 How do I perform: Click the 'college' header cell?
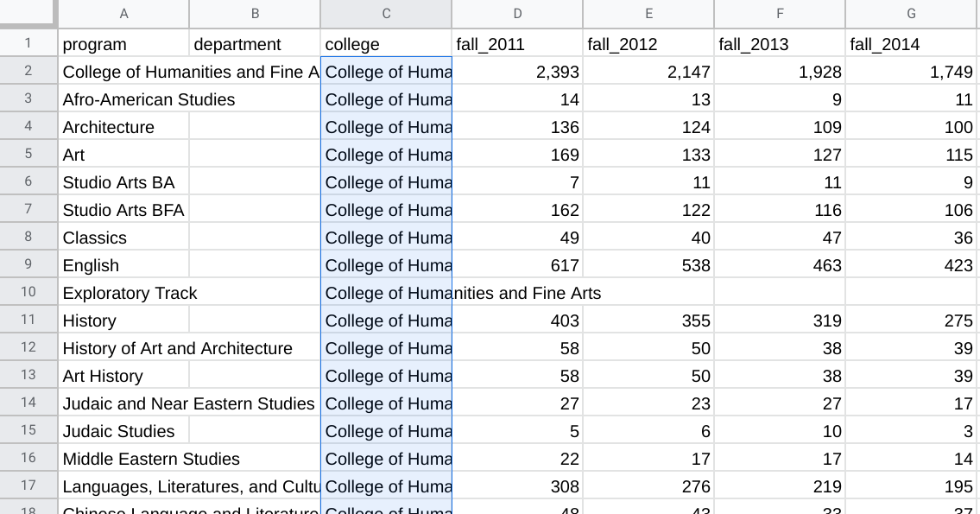click(386, 44)
